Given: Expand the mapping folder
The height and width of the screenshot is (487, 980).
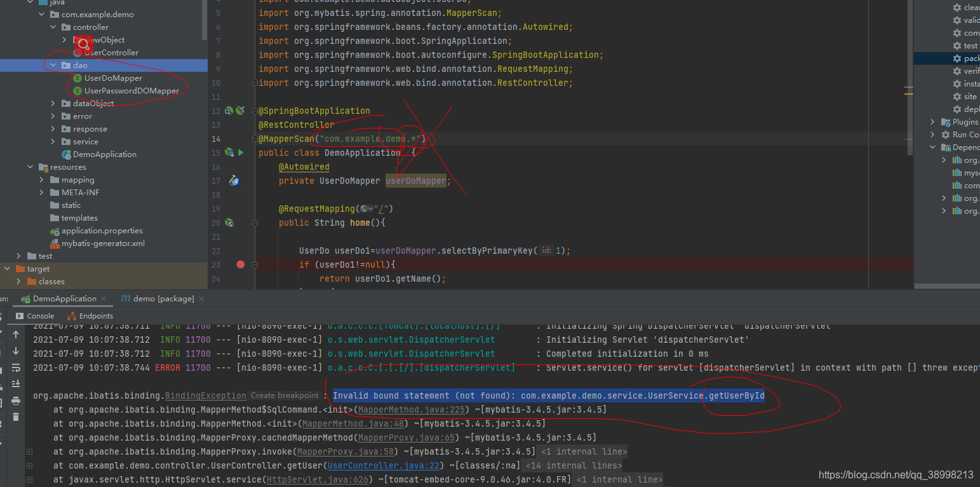Looking at the screenshot, I should pos(41,179).
